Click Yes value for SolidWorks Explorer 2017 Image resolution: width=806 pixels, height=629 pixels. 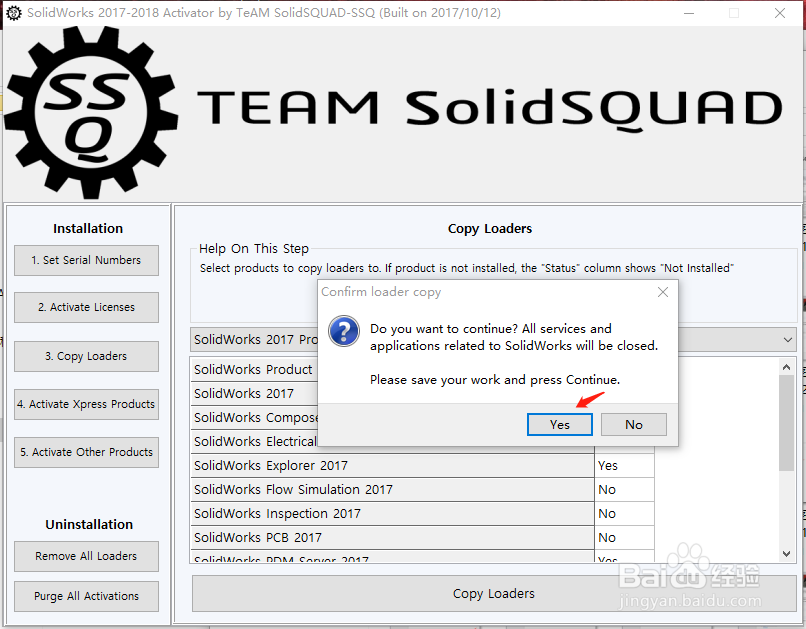click(625, 466)
